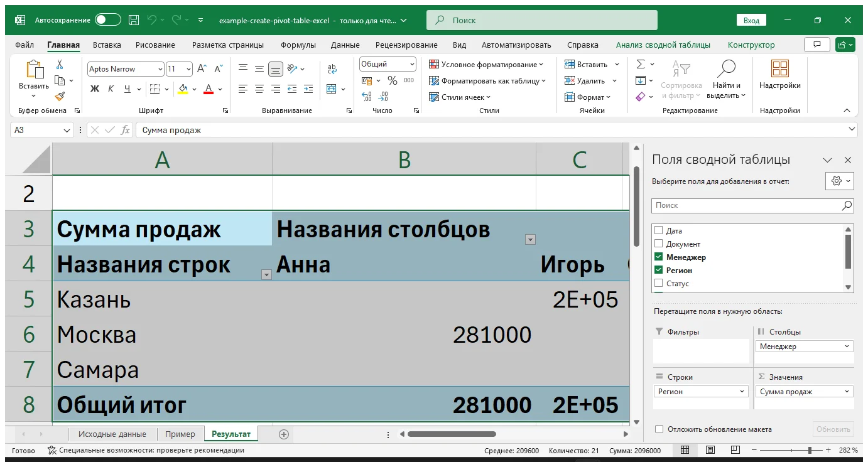Click the Cut scissors icon
The width and height of the screenshot is (868, 462).
[60, 65]
